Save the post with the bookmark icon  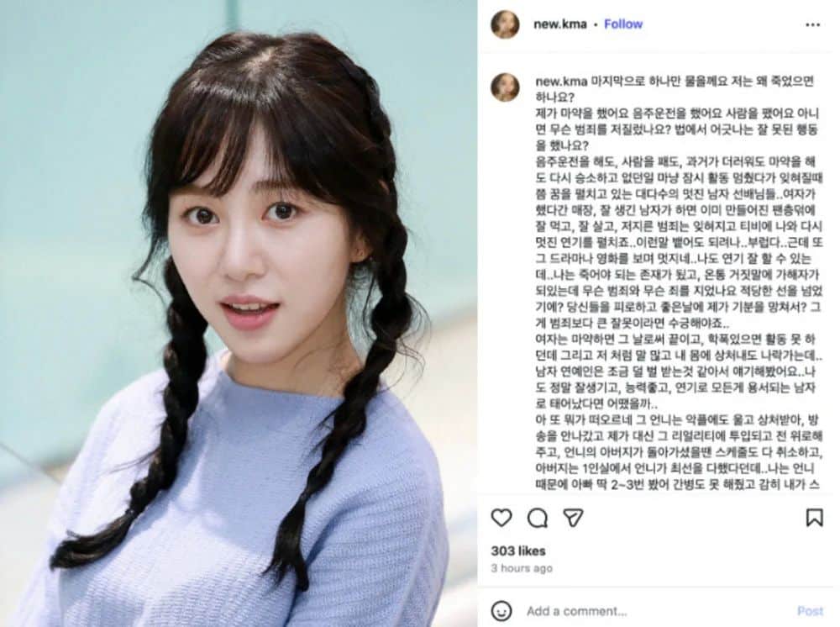(814, 518)
